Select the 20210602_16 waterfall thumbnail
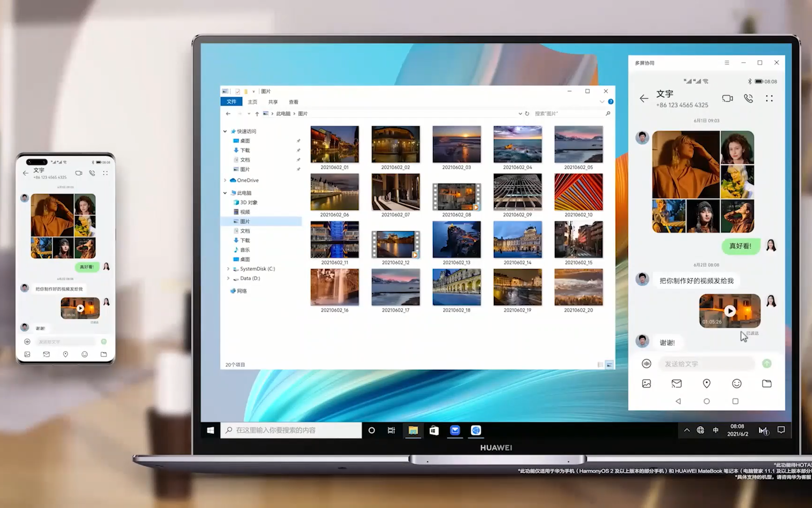The image size is (812, 508). click(x=335, y=287)
